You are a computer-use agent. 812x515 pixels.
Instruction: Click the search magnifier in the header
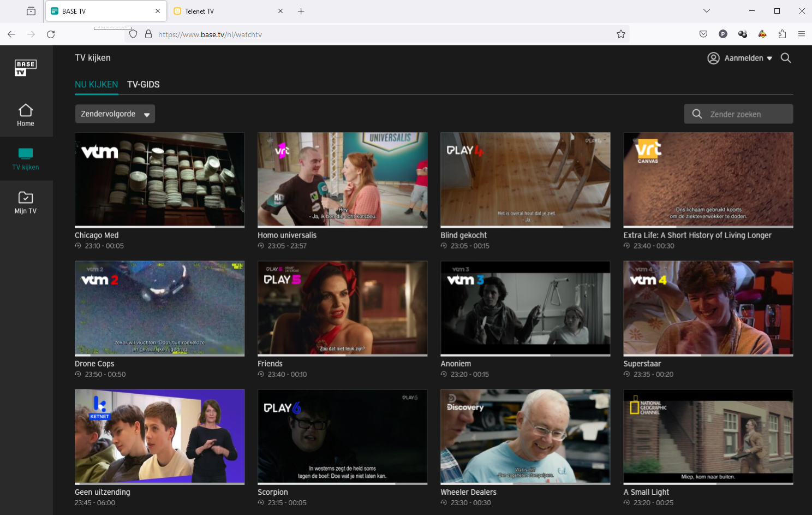pyautogui.click(x=786, y=58)
